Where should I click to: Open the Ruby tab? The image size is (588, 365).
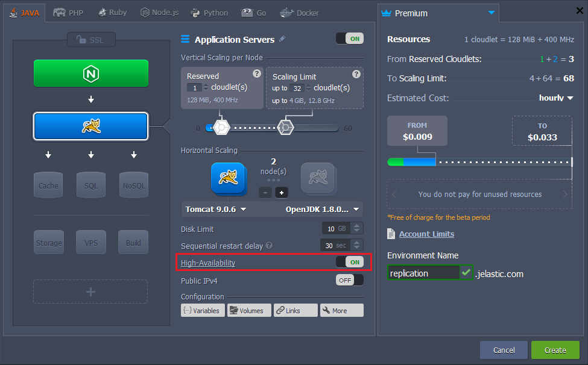(112, 13)
